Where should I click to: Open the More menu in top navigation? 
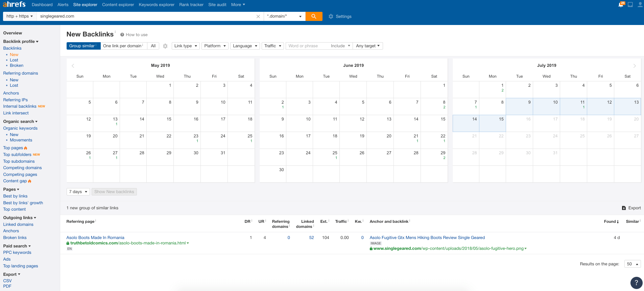pyautogui.click(x=238, y=5)
